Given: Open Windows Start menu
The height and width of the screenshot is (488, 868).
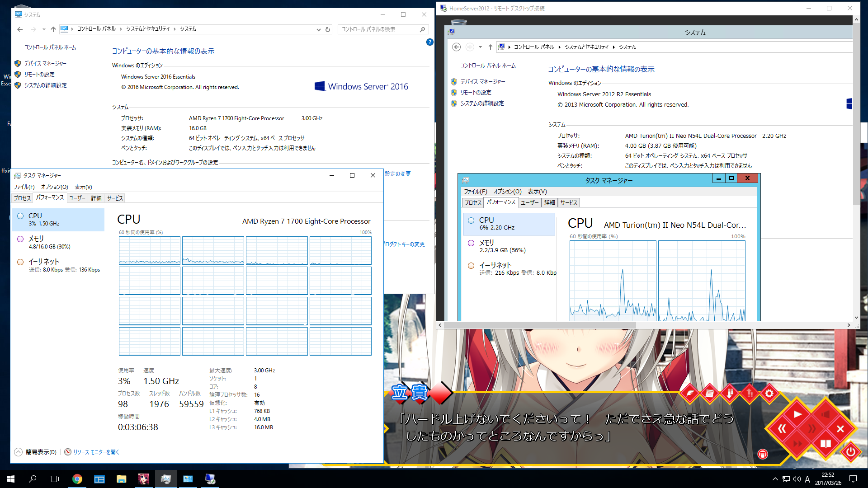Looking at the screenshot, I should [11, 479].
